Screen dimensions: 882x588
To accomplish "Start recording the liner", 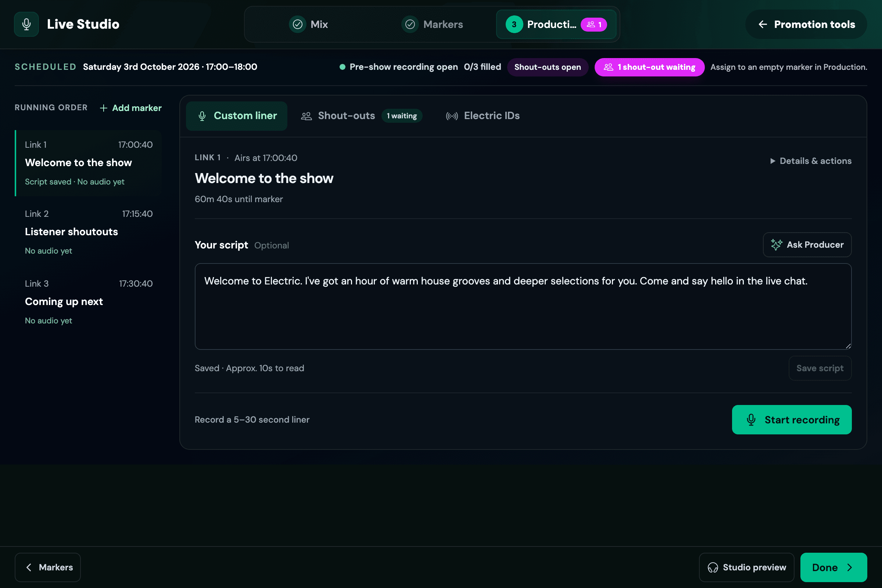I will [792, 420].
